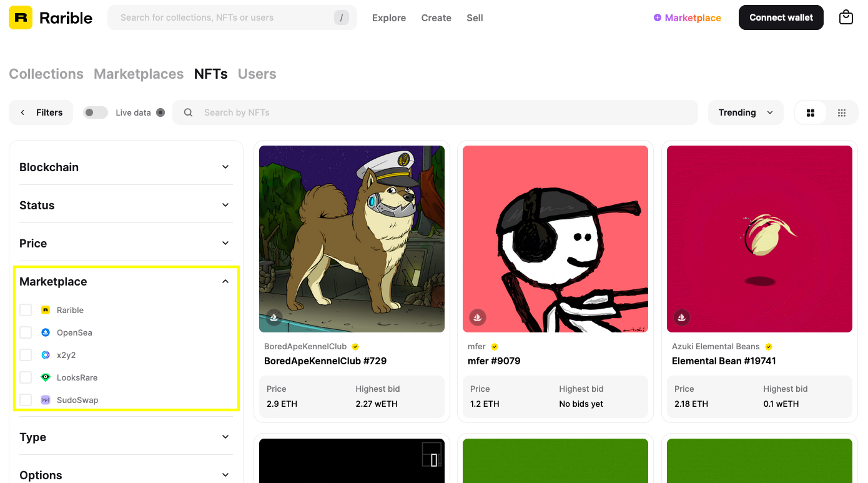Viewport: 868px width, 483px height.
Task: Check the SudoSwap marketplace checkbox
Action: point(26,400)
